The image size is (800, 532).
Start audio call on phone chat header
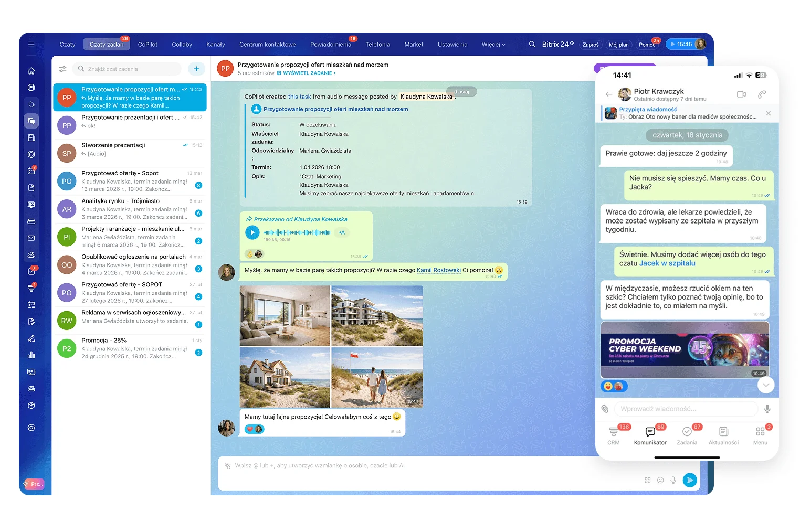click(x=762, y=94)
